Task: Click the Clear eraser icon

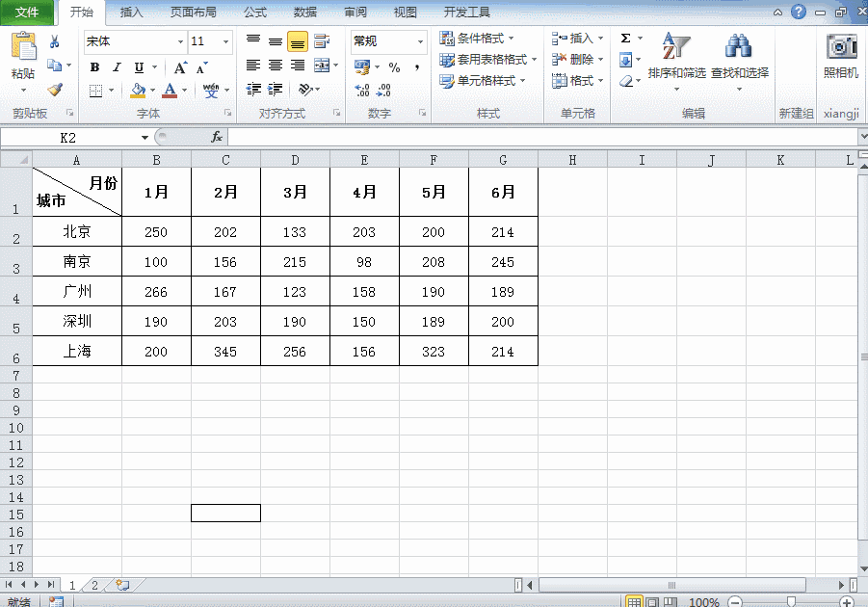Action: click(625, 81)
